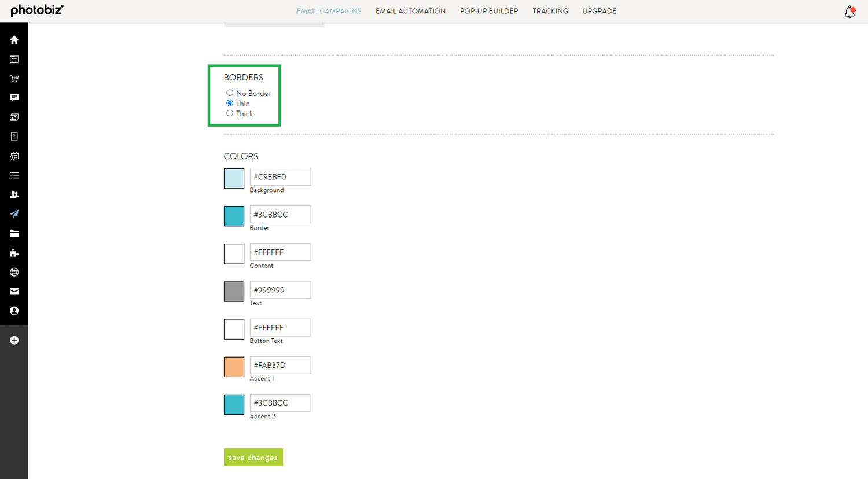
Task: Select the Thin border option
Action: (230, 103)
